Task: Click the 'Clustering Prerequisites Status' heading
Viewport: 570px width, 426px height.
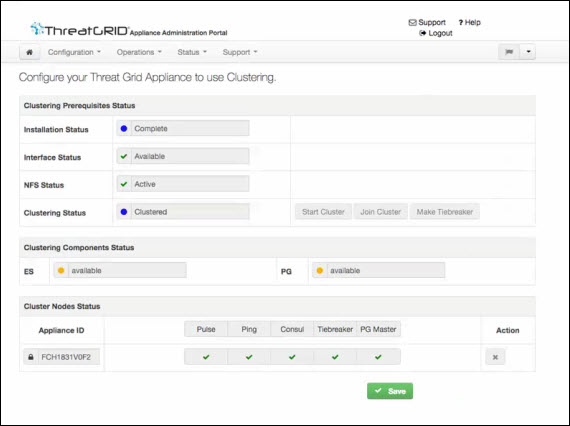Action: [x=79, y=106]
